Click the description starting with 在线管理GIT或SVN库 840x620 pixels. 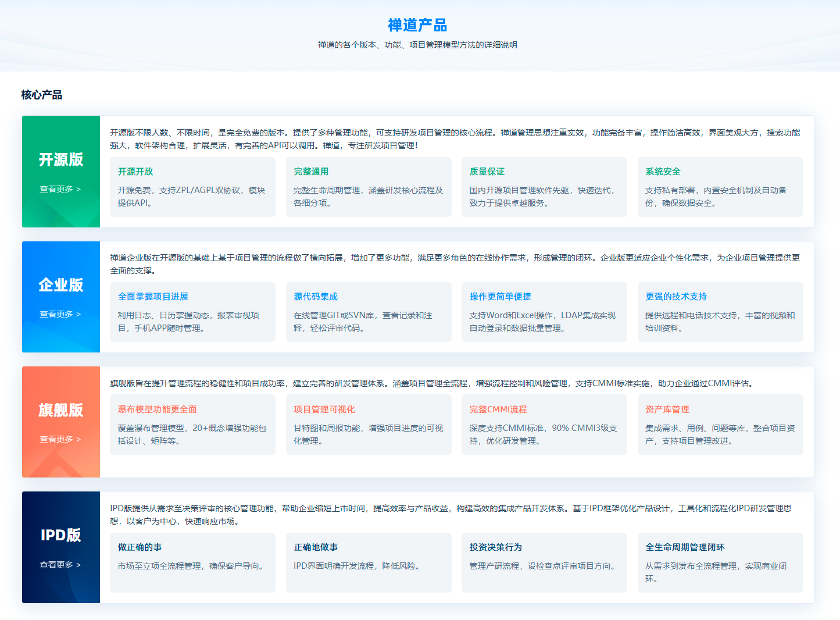(363, 322)
